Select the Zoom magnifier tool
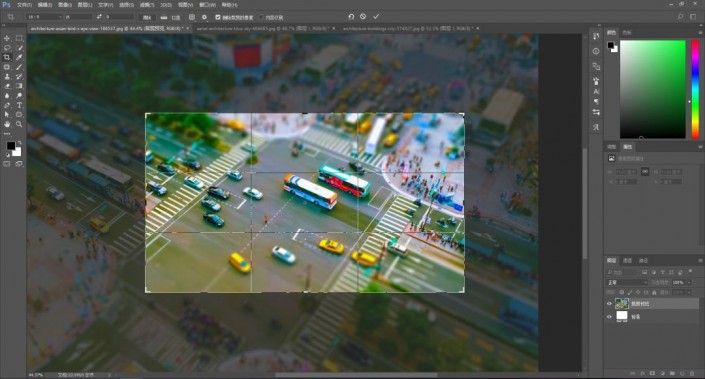The height and width of the screenshot is (379, 705). [x=19, y=124]
